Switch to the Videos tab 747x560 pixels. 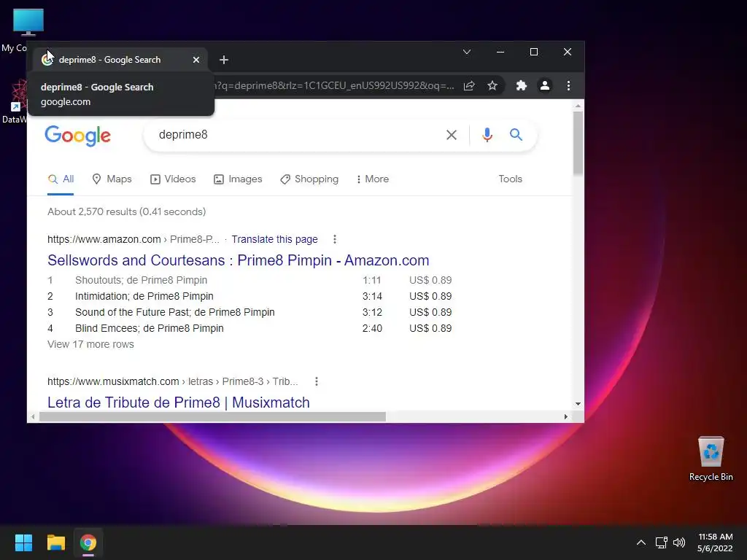click(173, 179)
